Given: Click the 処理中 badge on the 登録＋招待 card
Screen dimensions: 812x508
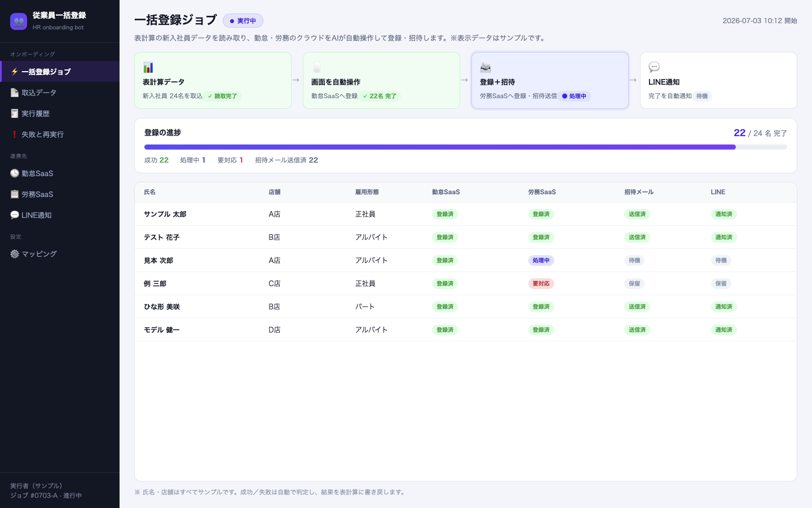Looking at the screenshot, I should 575,96.
